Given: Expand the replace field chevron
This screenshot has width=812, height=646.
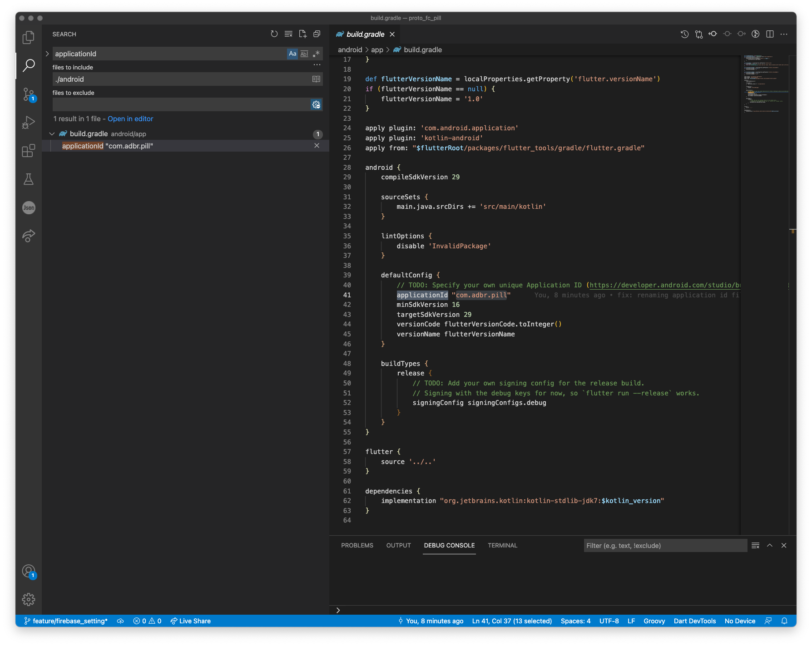Looking at the screenshot, I should [47, 54].
